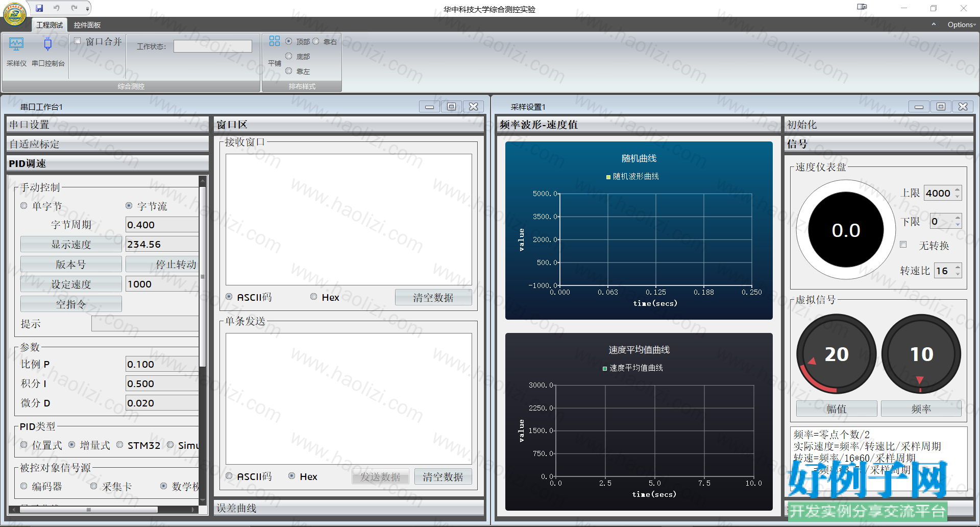Collapse the 信号 section header
The image size is (980, 527).
pos(879,144)
